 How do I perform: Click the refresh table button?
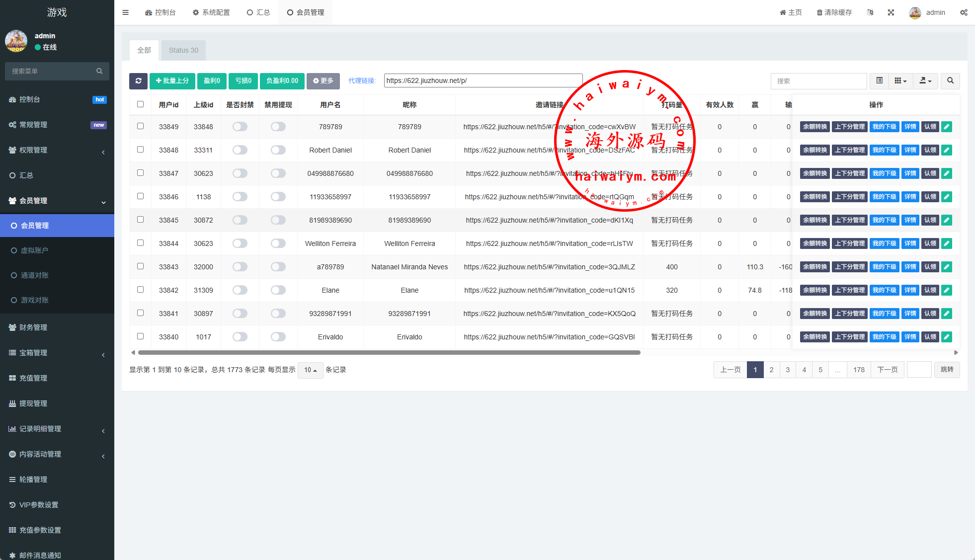[138, 81]
